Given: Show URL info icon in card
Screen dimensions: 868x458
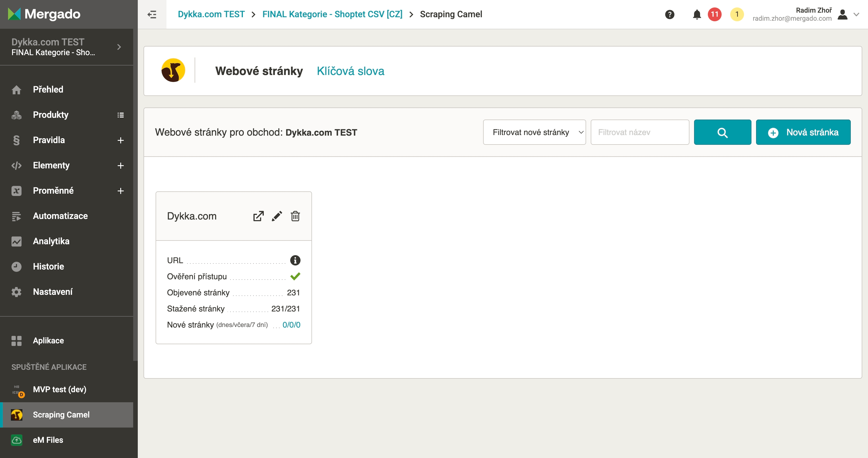Looking at the screenshot, I should pyautogui.click(x=295, y=260).
